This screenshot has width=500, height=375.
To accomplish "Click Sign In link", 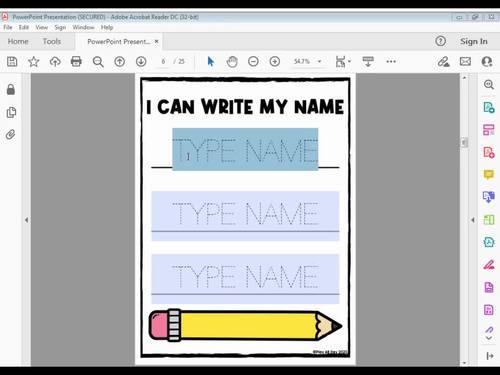I will point(474,41).
